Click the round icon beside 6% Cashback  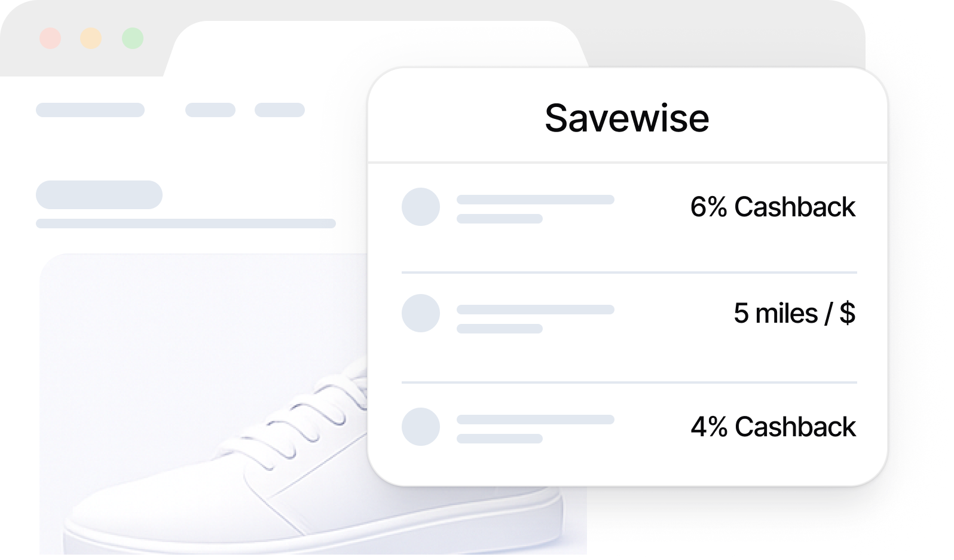point(421,207)
